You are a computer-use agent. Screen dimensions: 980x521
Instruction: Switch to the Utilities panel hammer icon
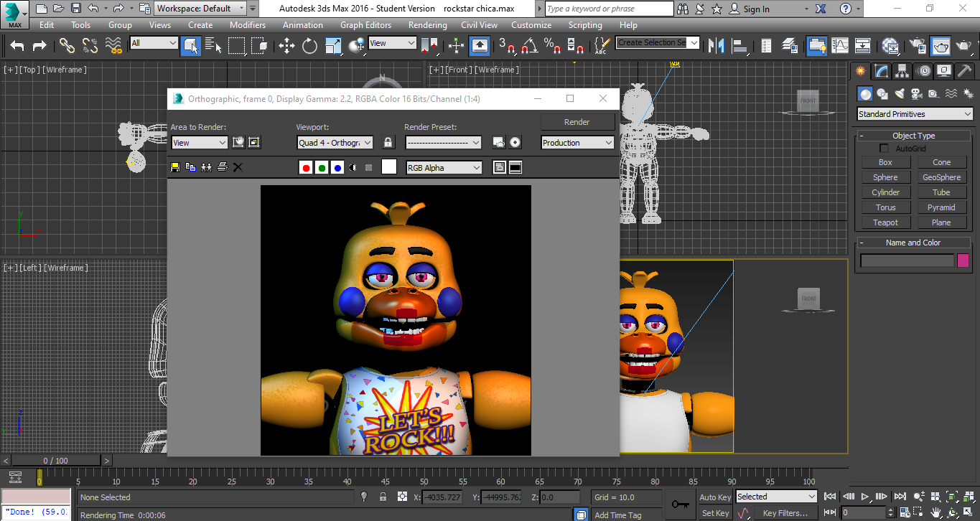click(963, 71)
